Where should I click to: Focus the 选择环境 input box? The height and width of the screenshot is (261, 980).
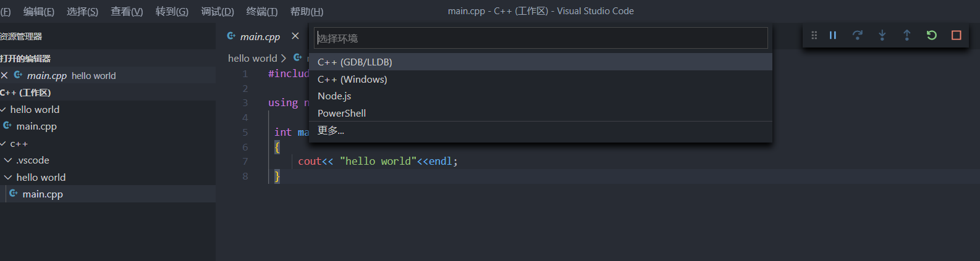click(x=541, y=38)
